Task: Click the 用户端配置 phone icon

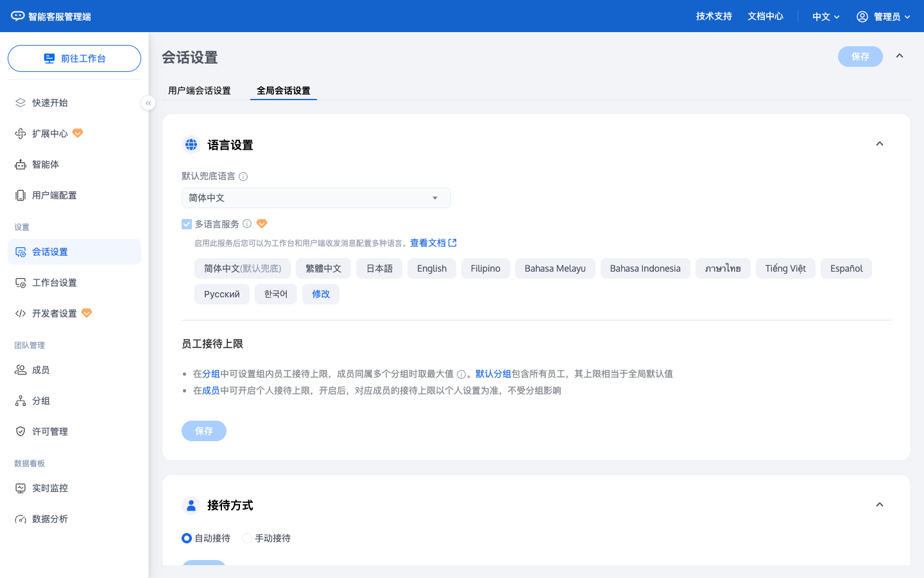Action: point(21,195)
